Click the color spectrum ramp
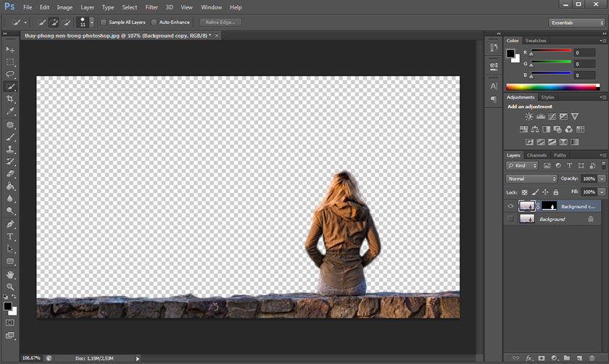This screenshot has width=609, height=364. click(x=552, y=87)
